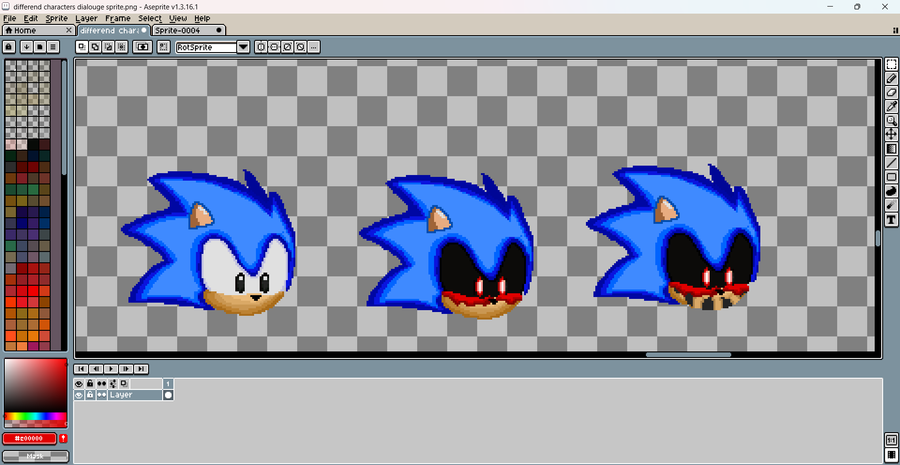Toggle continuous cels on Layer row
Image resolution: width=900 pixels, height=465 pixels.
[102, 395]
